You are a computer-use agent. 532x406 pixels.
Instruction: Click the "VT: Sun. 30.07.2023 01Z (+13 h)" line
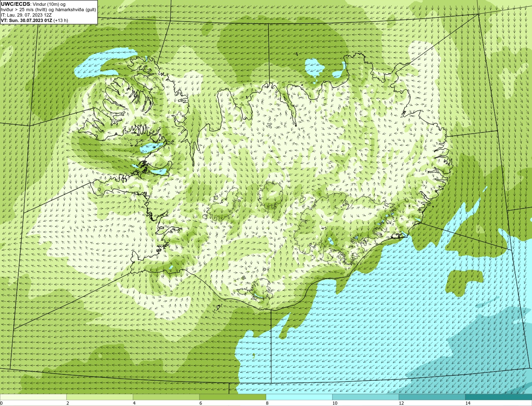34,20
